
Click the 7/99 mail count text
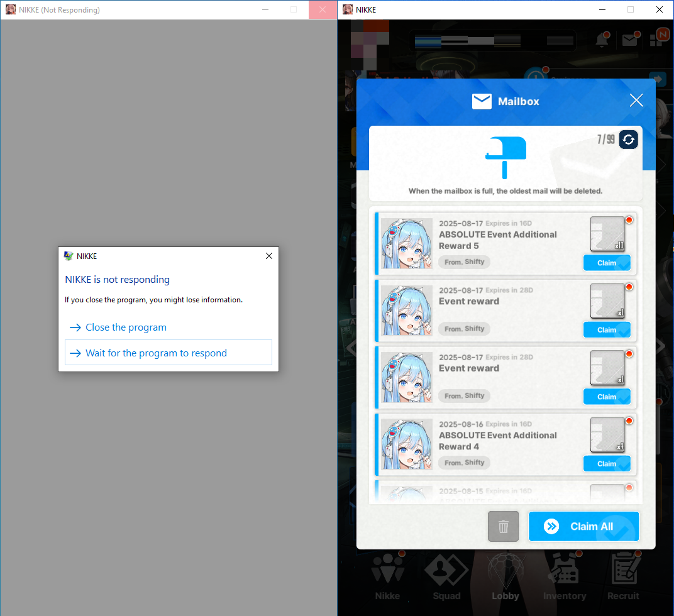pos(605,140)
